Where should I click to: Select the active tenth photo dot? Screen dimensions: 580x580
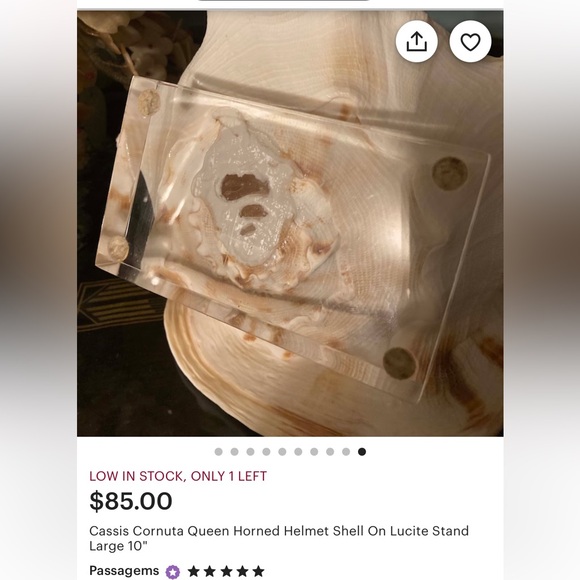coord(362,452)
